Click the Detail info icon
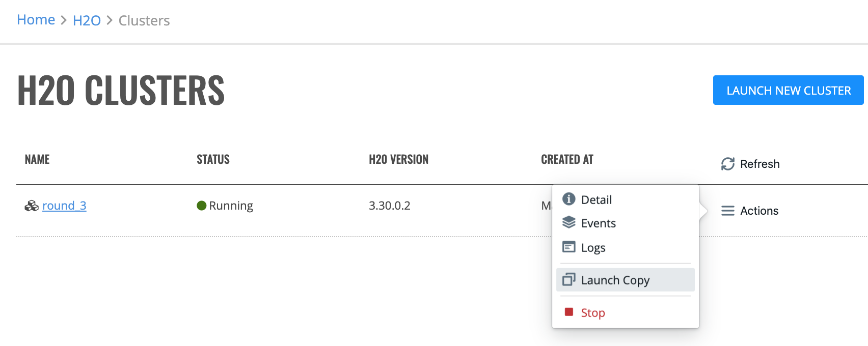868x346 pixels. [x=568, y=199]
